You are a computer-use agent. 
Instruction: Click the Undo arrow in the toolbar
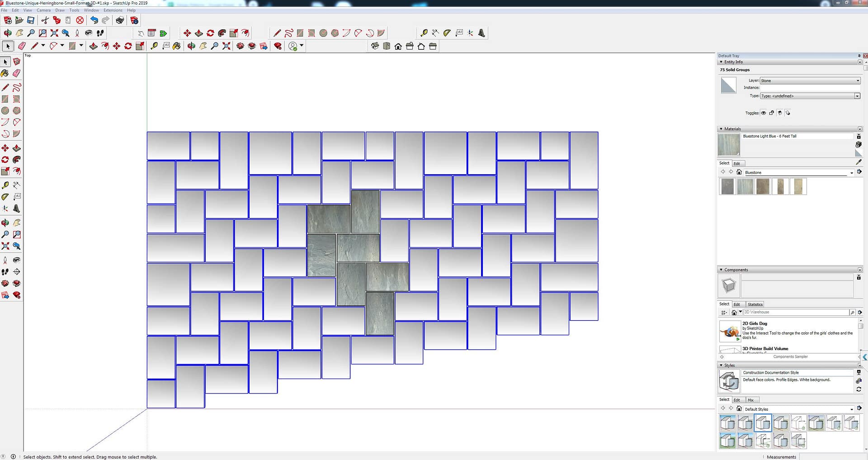pos(94,20)
